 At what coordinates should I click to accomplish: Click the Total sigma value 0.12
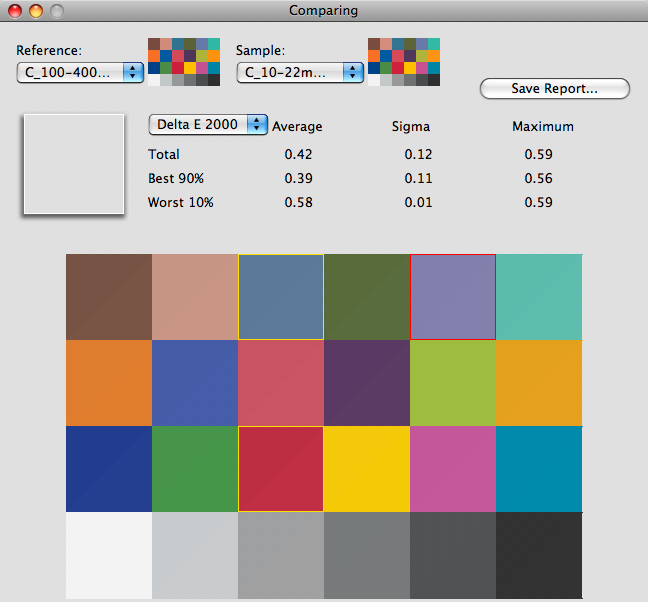pos(418,155)
